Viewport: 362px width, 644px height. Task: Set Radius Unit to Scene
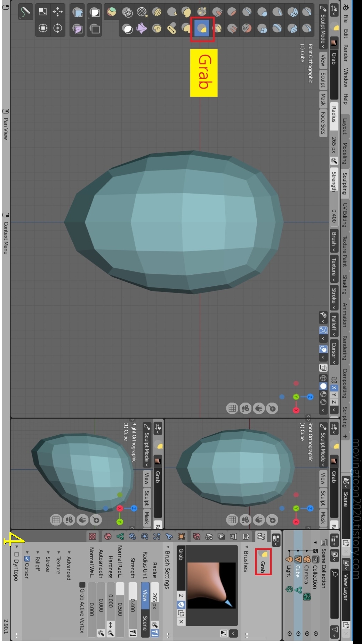[x=145, y=624]
